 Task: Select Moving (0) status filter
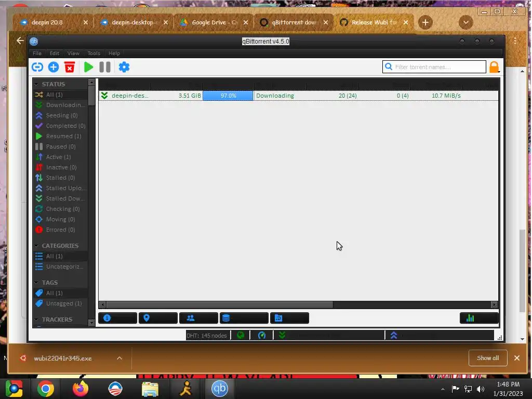60,219
